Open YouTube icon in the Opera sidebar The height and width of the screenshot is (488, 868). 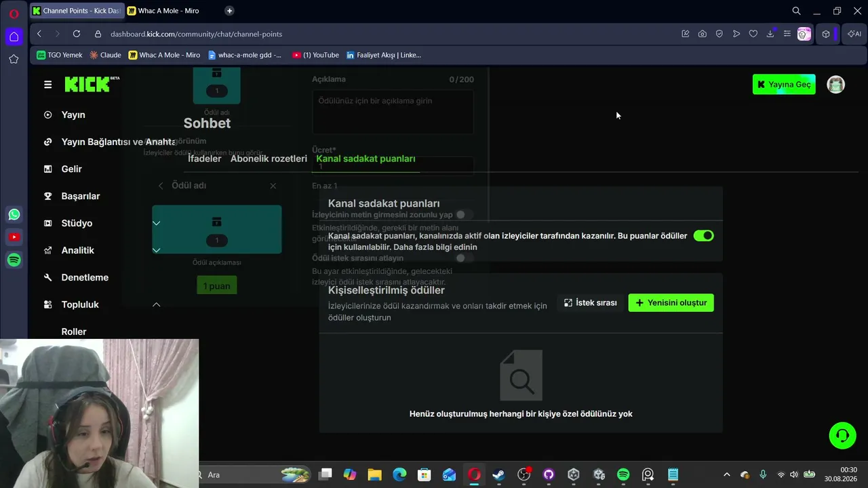(14, 237)
